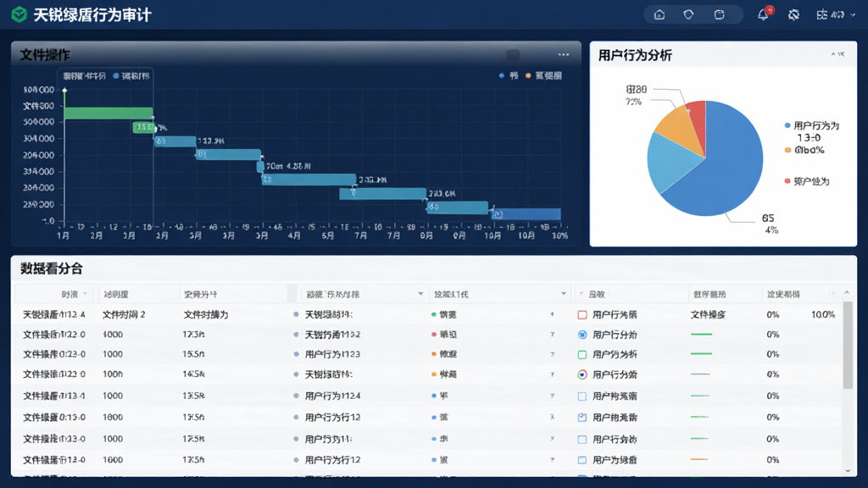The height and width of the screenshot is (488, 868).
Task: Click the red slice of the pie chart
Action: click(x=697, y=123)
